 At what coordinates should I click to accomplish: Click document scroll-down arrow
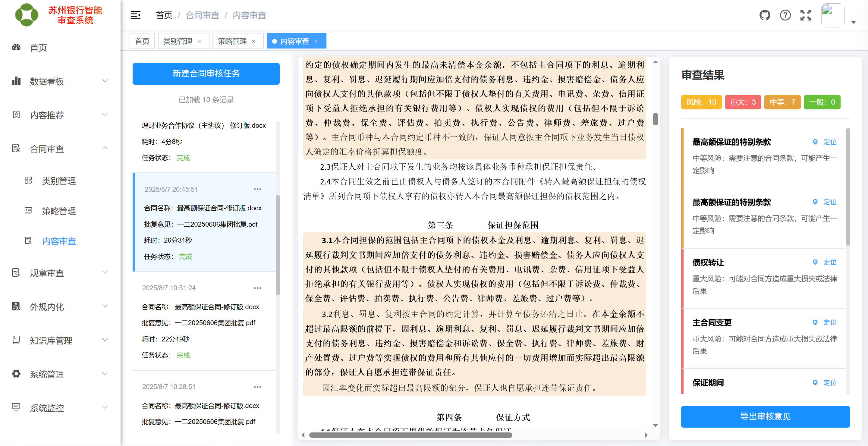click(x=656, y=426)
